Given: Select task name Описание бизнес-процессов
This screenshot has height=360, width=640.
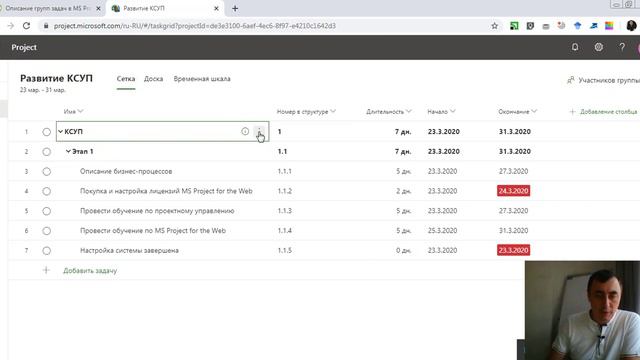Looking at the screenshot, I should (x=126, y=171).
